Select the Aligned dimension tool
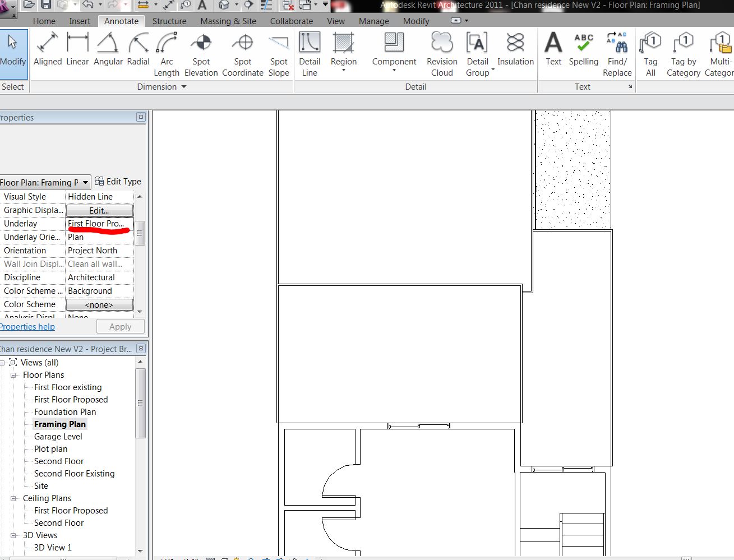 point(48,50)
